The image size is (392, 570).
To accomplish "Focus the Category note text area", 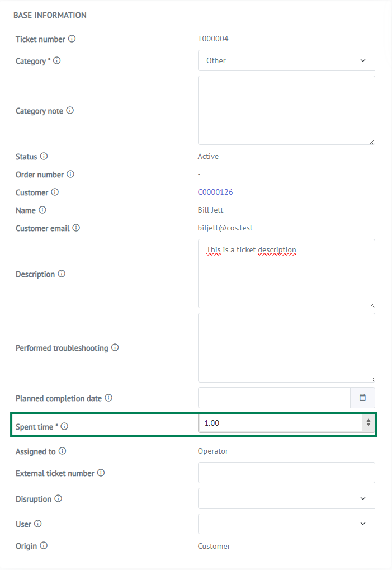I will pos(286,110).
